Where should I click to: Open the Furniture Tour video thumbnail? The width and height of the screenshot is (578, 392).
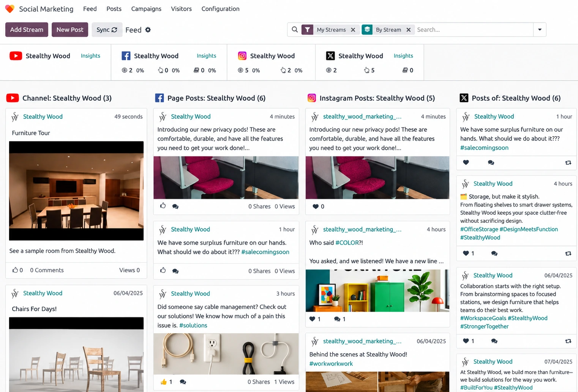(76, 191)
